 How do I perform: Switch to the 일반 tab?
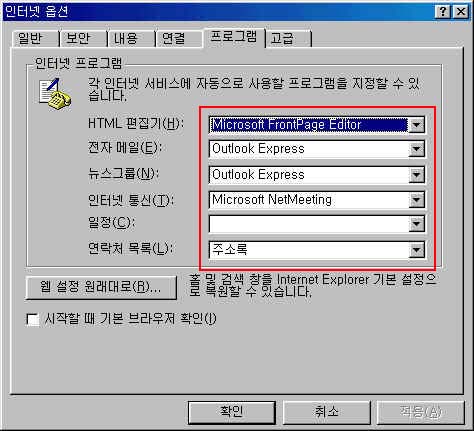pyautogui.click(x=35, y=39)
